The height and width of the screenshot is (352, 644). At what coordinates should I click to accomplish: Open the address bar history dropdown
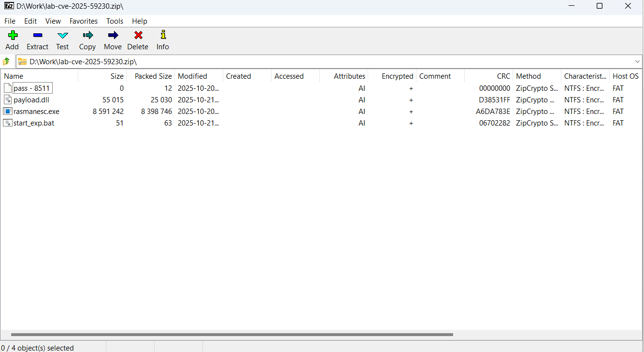[x=637, y=61]
